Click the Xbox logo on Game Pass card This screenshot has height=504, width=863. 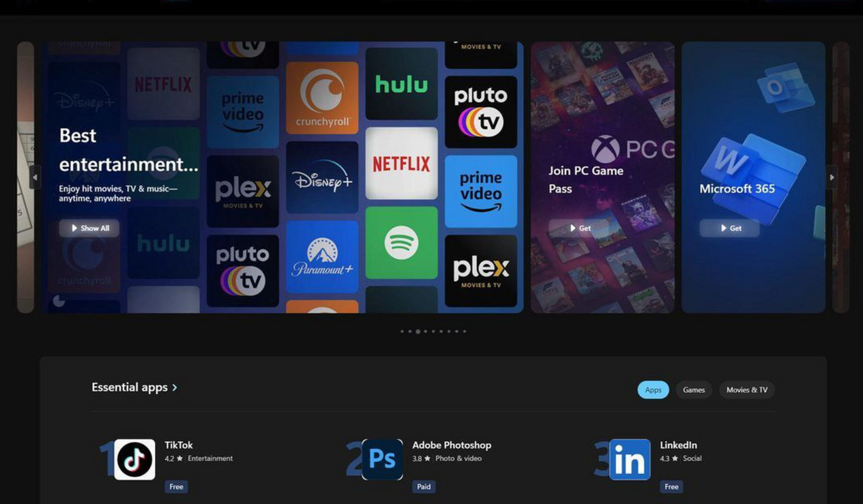604,149
